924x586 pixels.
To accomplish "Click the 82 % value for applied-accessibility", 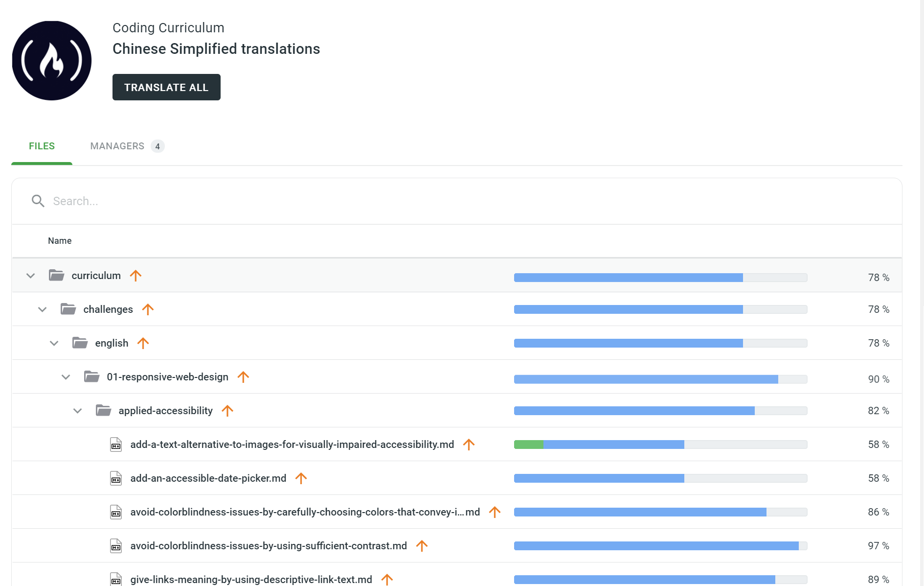I will 879,411.
